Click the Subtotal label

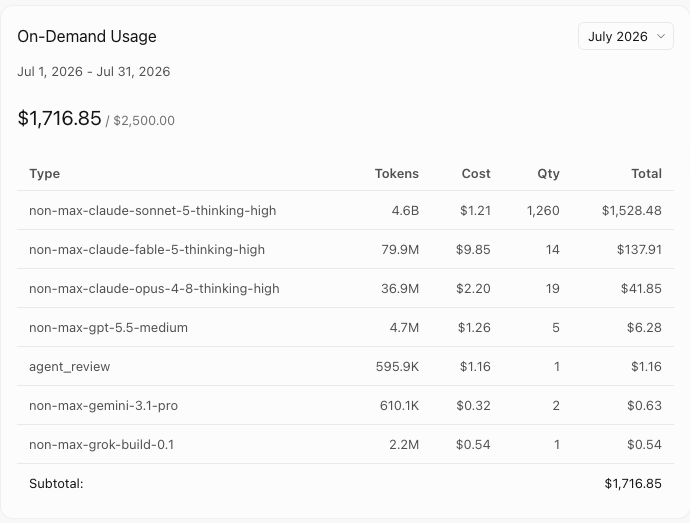(56, 484)
